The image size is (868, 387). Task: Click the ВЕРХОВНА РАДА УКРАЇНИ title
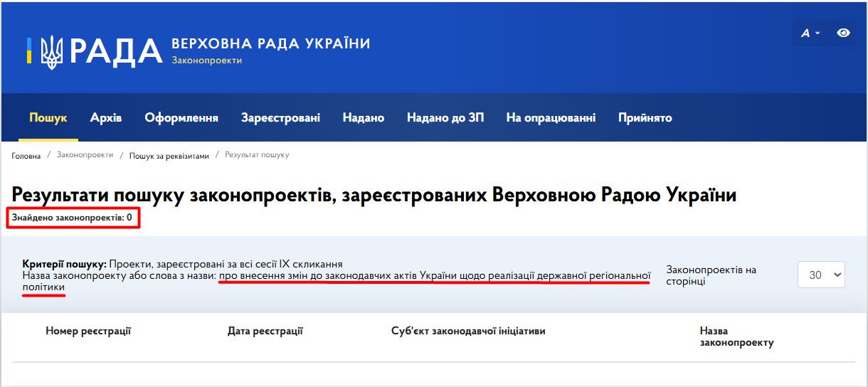pyautogui.click(x=271, y=43)
